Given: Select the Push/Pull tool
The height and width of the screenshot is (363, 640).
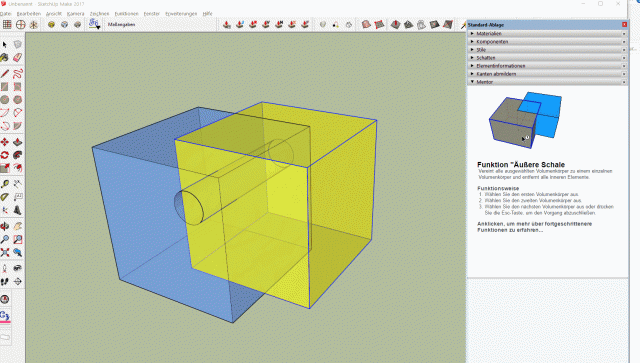Looking at the screenshot, I should tap(18, 142).
